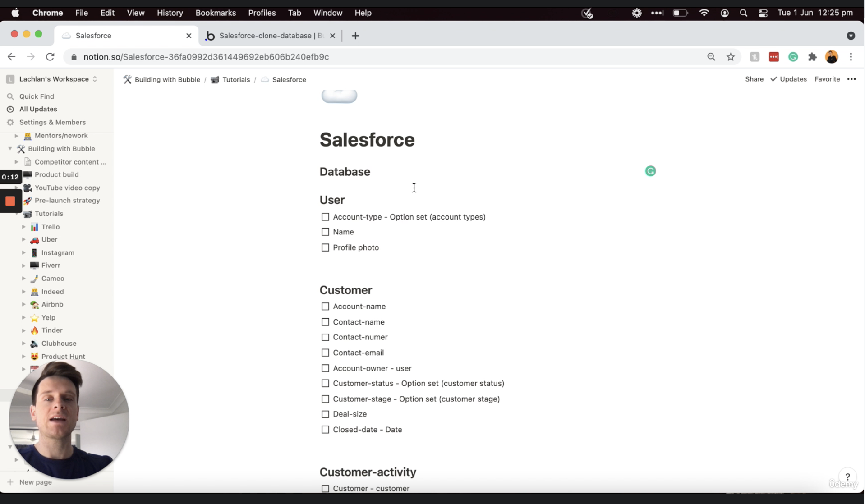865x504 pixels.
Task: Mark page as Favorite
Action: [827, 79]
